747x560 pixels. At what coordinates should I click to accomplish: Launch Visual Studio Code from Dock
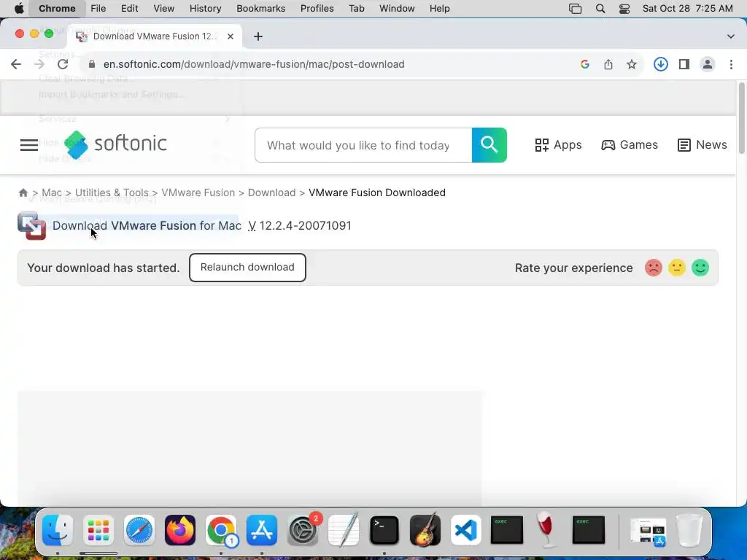click(466, 530)
